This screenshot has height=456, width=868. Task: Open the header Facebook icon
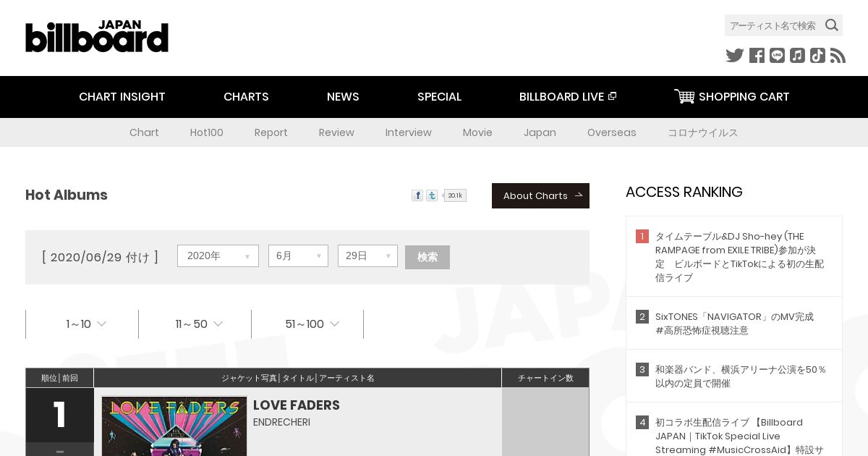[x=757, y=56]
